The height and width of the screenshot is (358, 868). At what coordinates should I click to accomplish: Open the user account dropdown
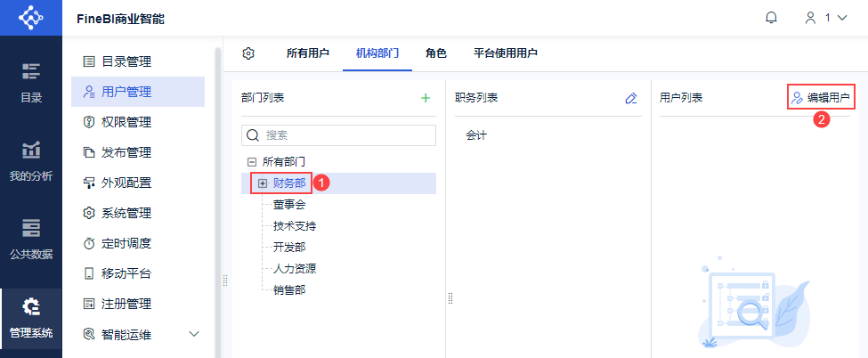pyautogui.click(x=825, y=18)
